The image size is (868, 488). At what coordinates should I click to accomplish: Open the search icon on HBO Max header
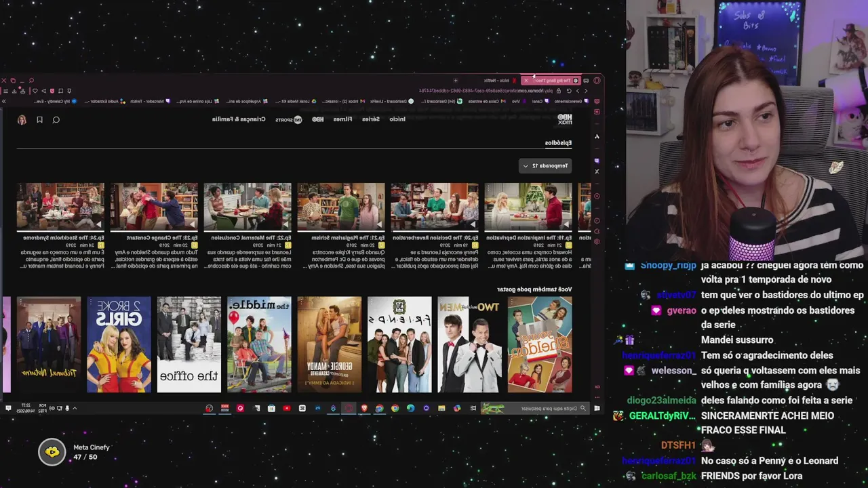[x=56, y=120]
